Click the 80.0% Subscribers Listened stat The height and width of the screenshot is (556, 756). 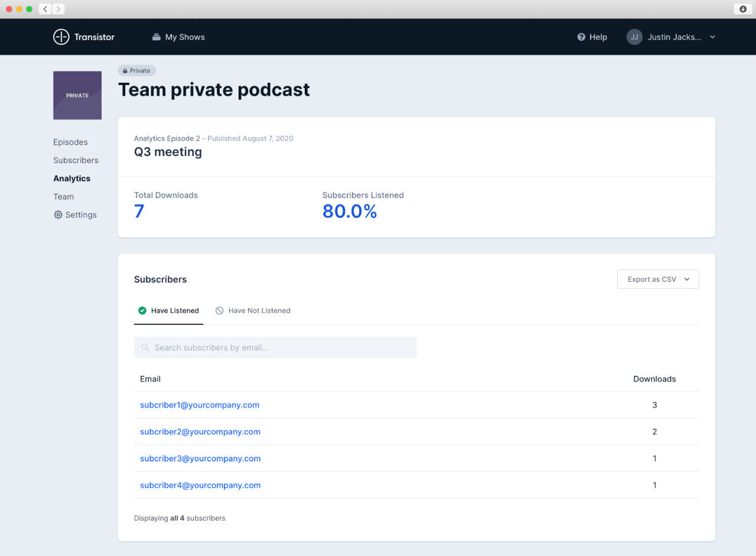[350, 211]
